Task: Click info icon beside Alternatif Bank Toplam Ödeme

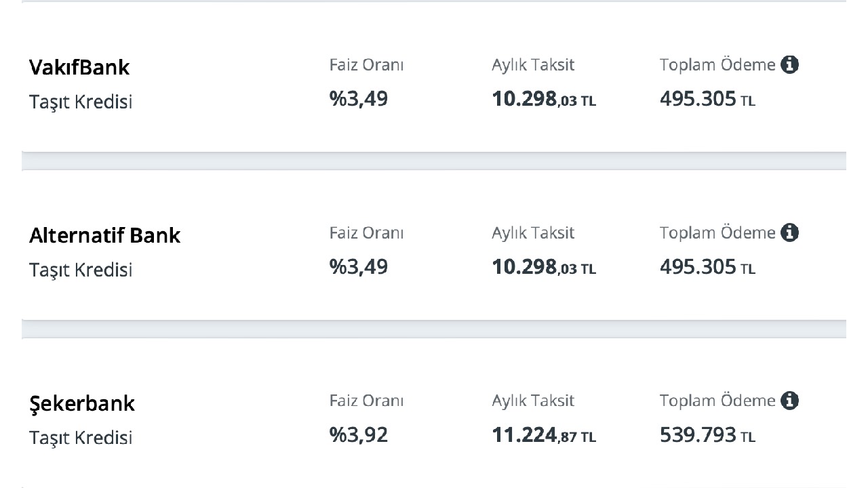Action: click(x=789, y=233)
